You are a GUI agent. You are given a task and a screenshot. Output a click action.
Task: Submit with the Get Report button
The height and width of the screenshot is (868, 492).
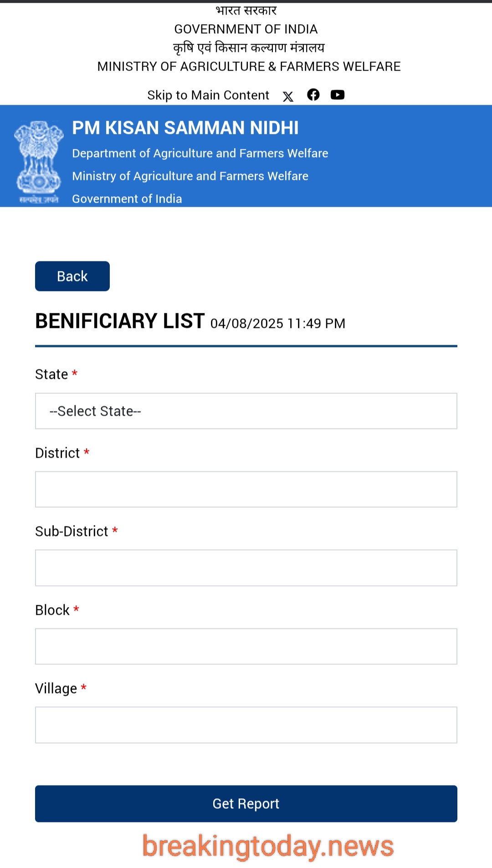pos(246,803)
